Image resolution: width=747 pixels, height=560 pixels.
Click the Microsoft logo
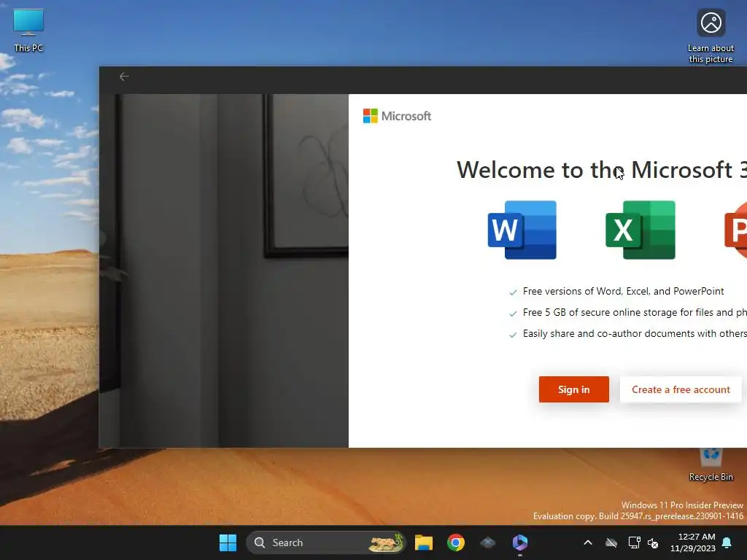click(397, 116)
